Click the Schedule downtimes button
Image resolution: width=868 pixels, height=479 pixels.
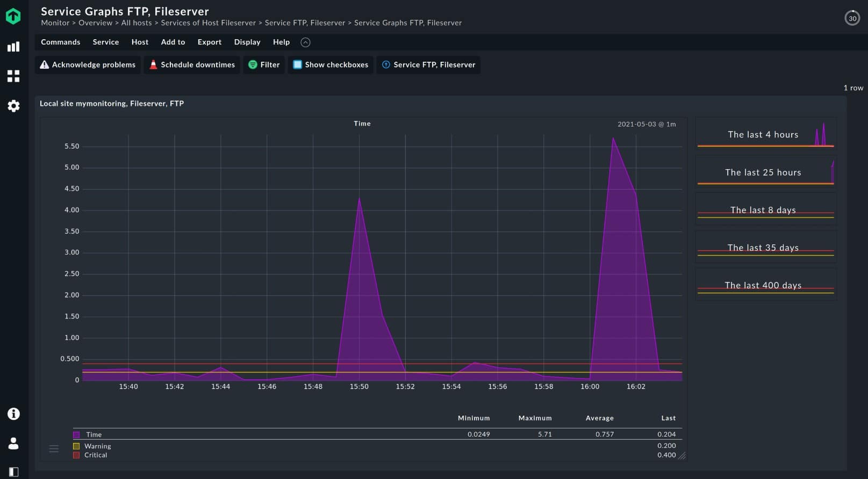[192, 65]
